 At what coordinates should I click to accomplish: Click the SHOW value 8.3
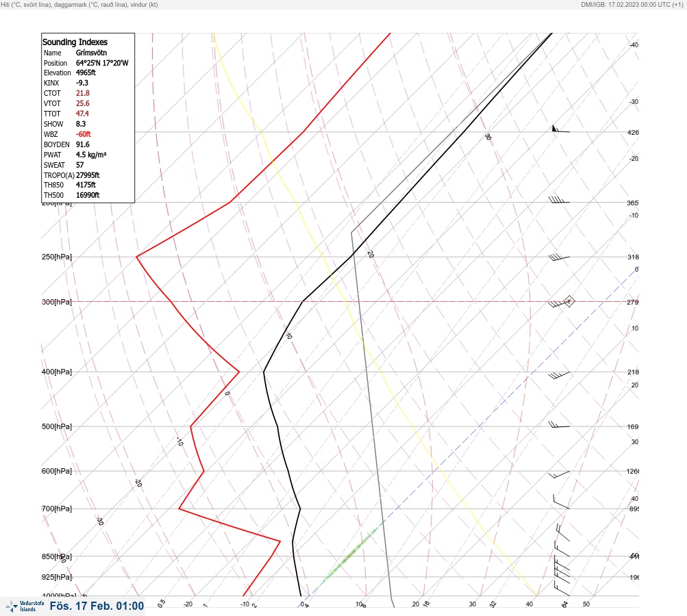coord(81,124)
